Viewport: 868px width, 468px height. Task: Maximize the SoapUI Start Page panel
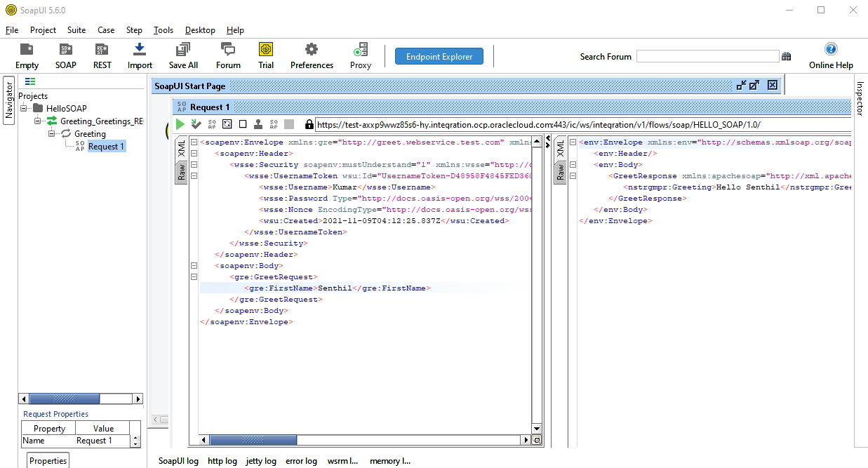(x=754, y=86)
